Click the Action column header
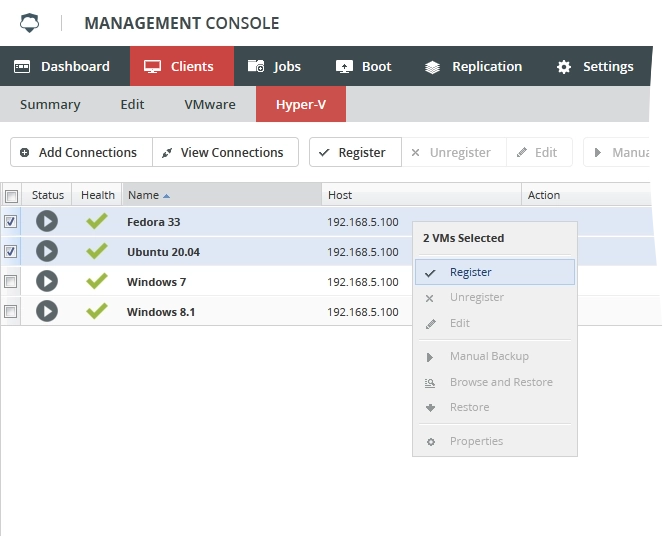666x546 pixels. pos(586,195)
